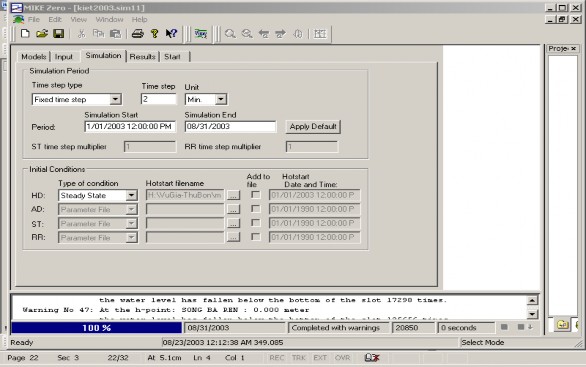This screenshot has width=586, height=367.
Task: Save the simulation with the floppy disk icon
Action: [59, 34]
